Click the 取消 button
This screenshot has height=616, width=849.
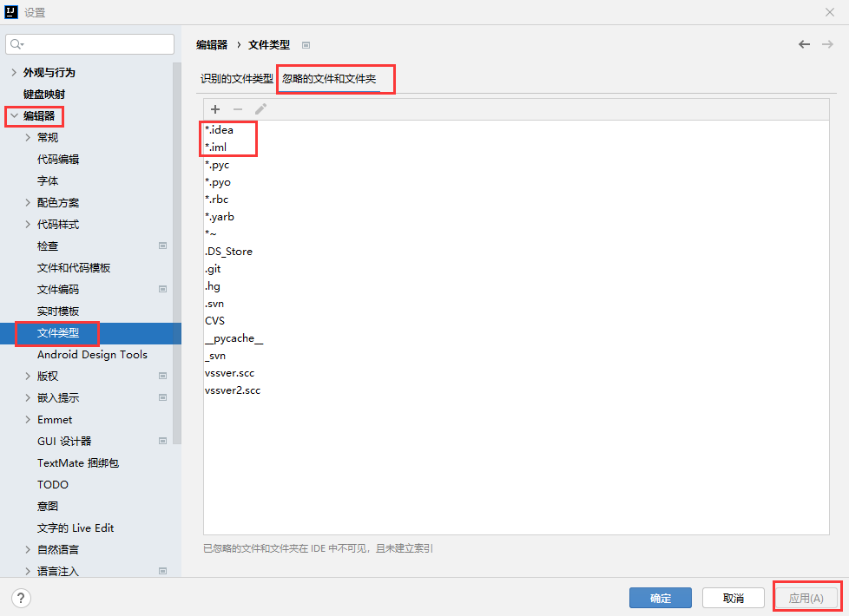(x=733, y=598)
